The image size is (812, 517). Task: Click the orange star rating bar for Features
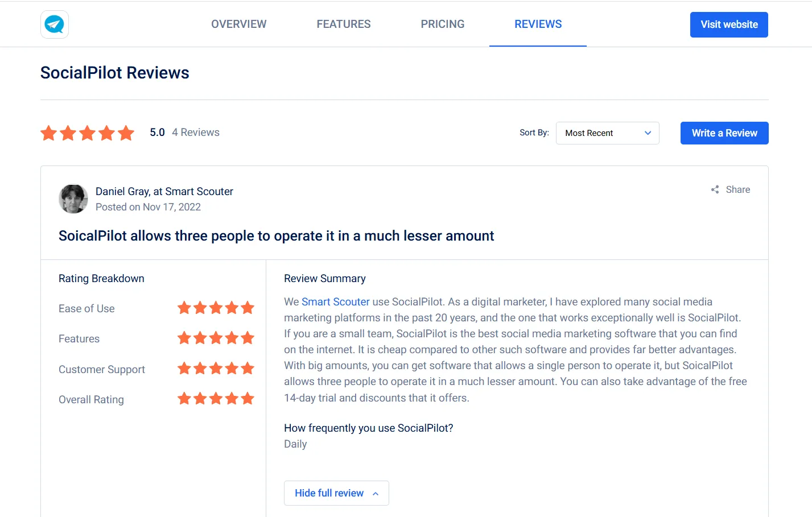click(x=216, y=338)
